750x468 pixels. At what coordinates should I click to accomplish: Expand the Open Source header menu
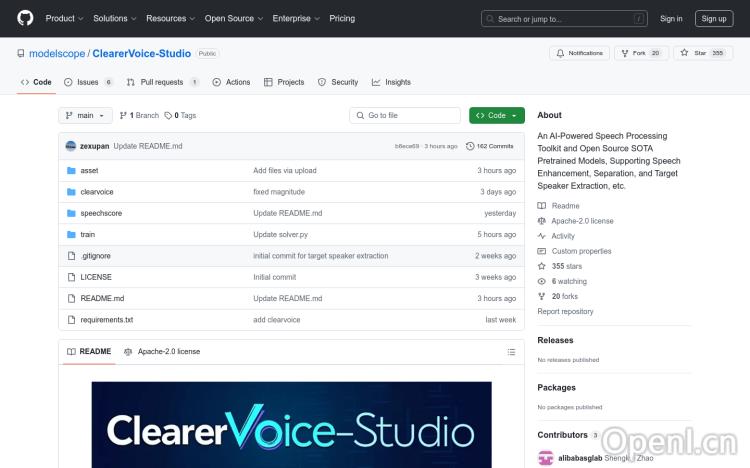(233, 18)
